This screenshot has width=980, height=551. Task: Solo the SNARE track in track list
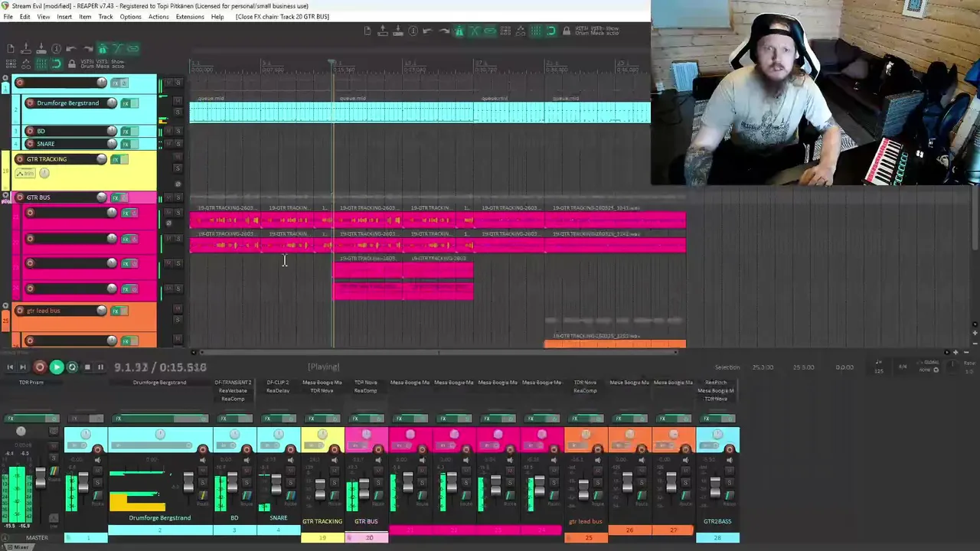click(x=178, y=144)
